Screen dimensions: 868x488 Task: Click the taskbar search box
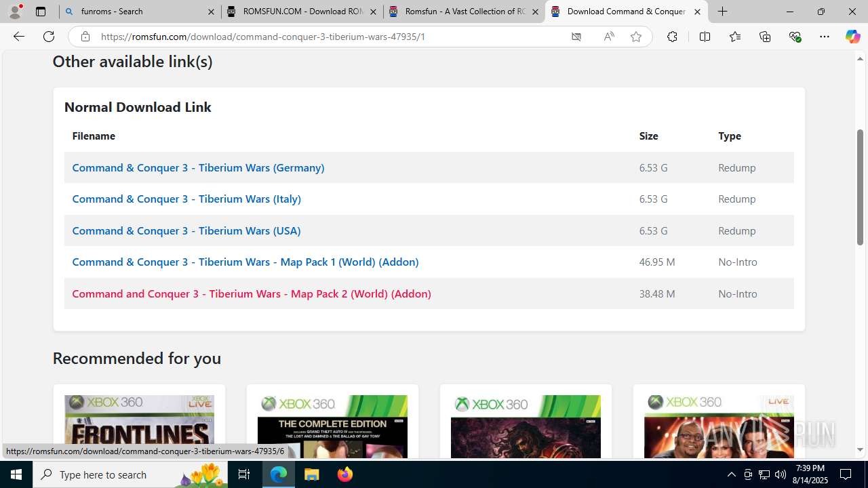coord(130,474)
